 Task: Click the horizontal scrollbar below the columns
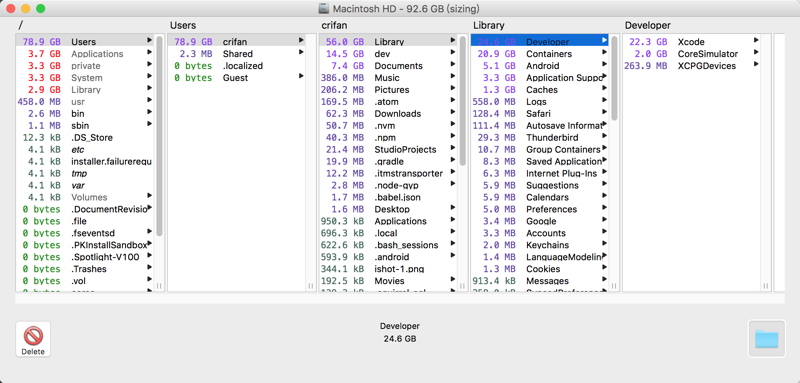[x=400, y=299]
